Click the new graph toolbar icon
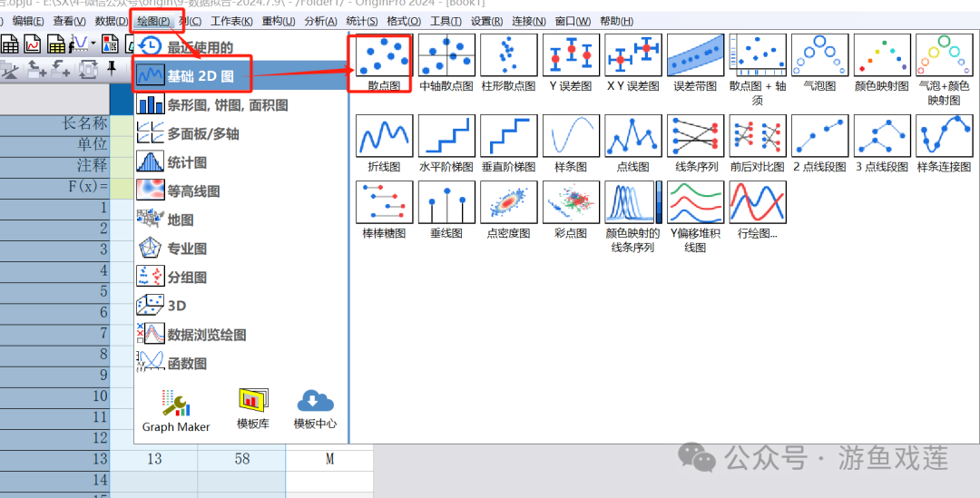This screenshot has height=498, width=980. [x=33, y=44]
